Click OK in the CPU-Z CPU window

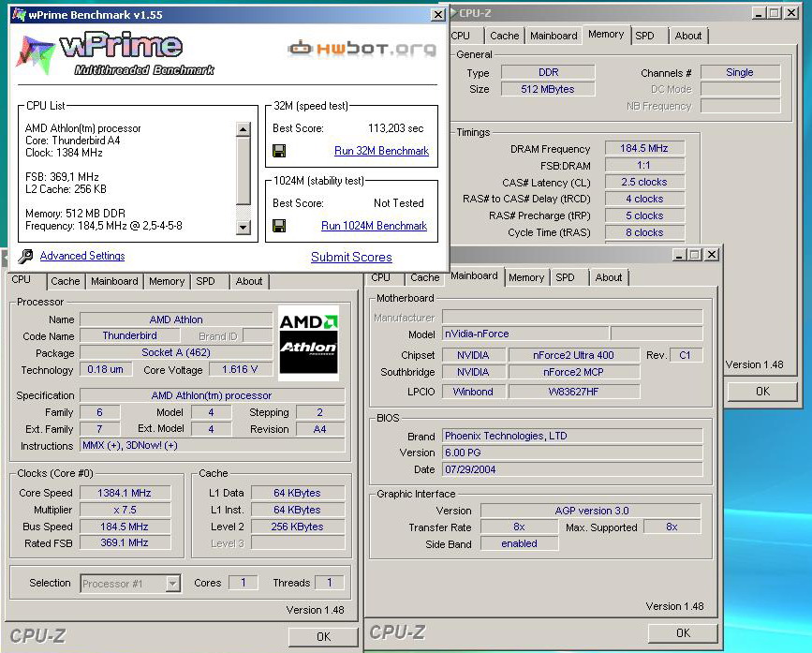[x=323, y=636]
